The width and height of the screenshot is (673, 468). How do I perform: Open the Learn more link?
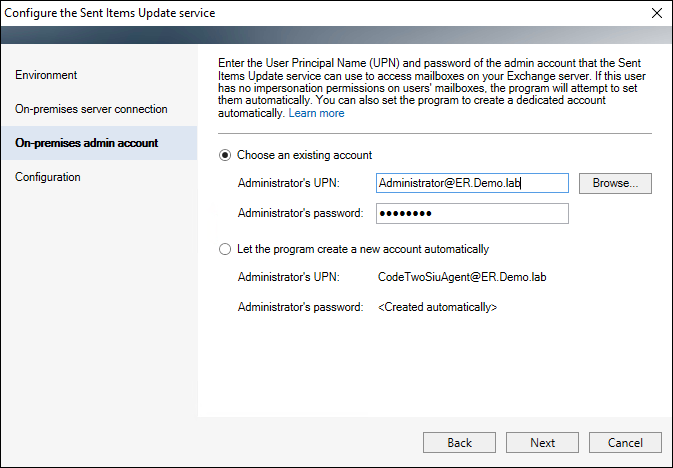[316, 113]
